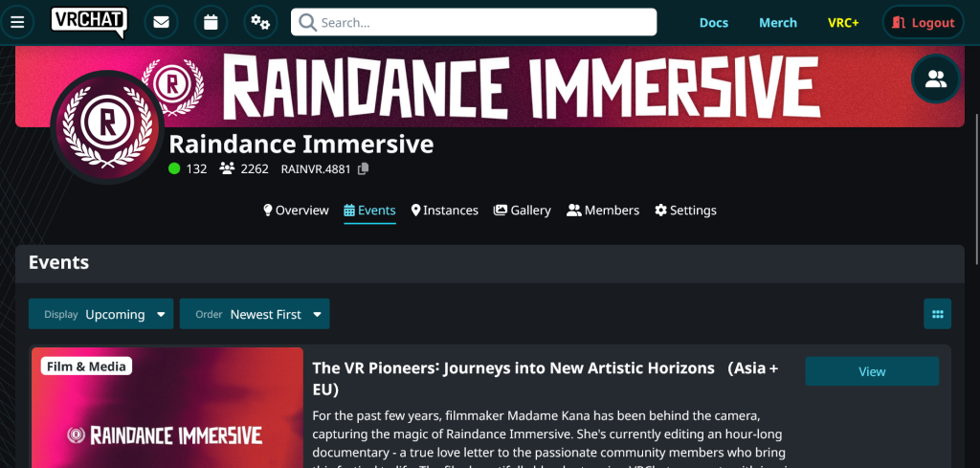Click the magnifier icon in search bar

point(307,23)
